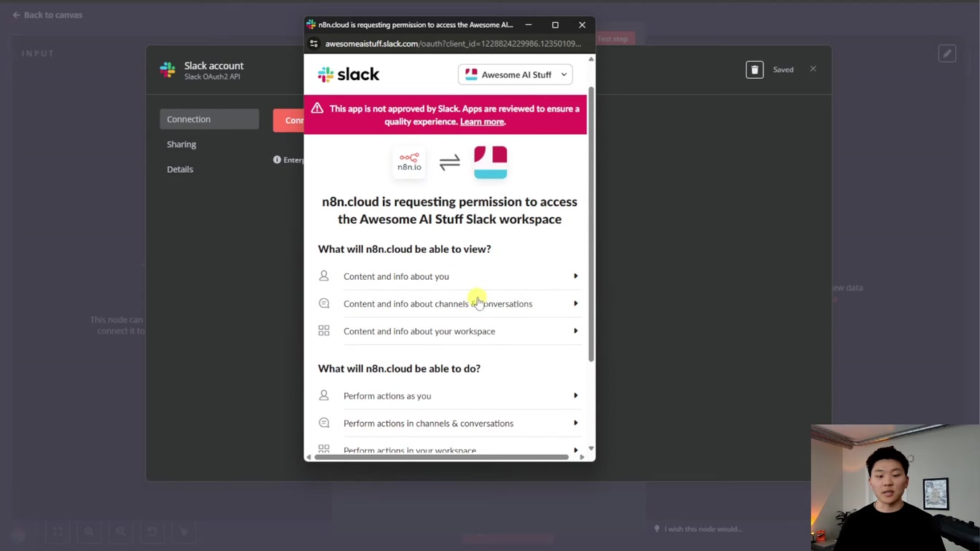
Task: Click the reset zoom canvas icon
Action: pos(152,531)
